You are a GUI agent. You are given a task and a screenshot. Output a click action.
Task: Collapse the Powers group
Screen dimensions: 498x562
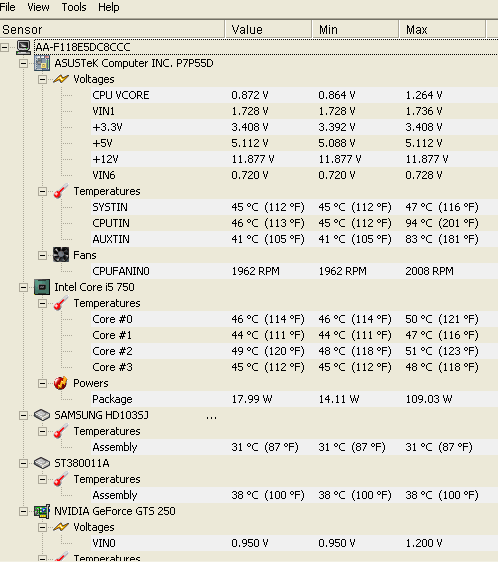42,384
